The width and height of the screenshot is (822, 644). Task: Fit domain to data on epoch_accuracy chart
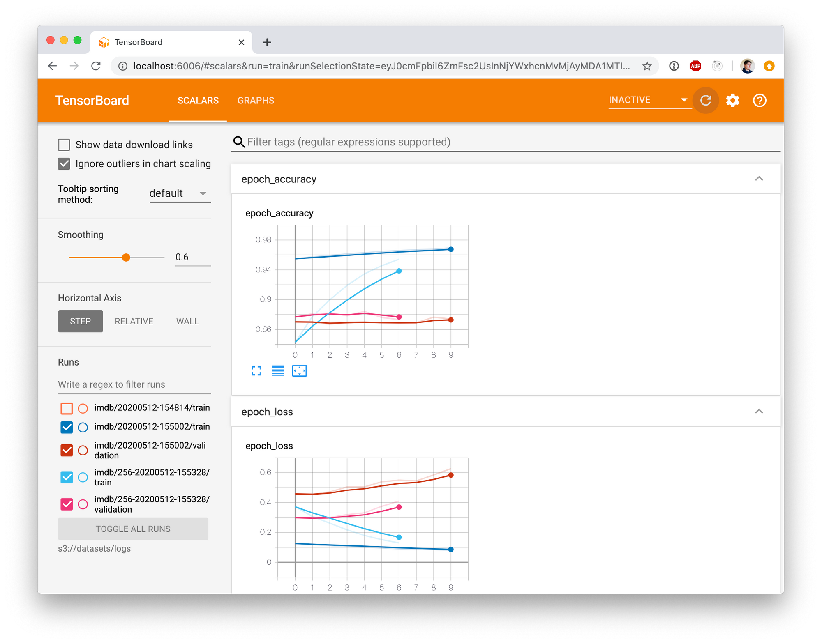coord(299,371)
